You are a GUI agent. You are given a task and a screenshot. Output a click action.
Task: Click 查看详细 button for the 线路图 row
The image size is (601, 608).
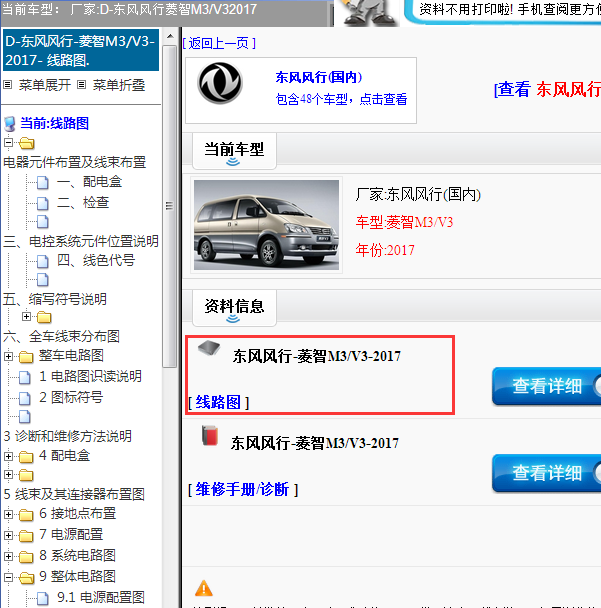point(547,386)
